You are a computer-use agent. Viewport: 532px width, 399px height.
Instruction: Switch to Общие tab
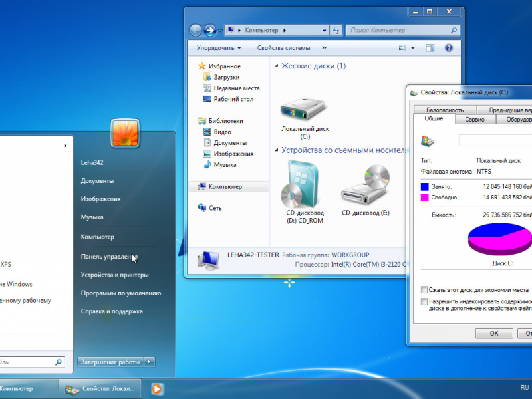[434, 118]
